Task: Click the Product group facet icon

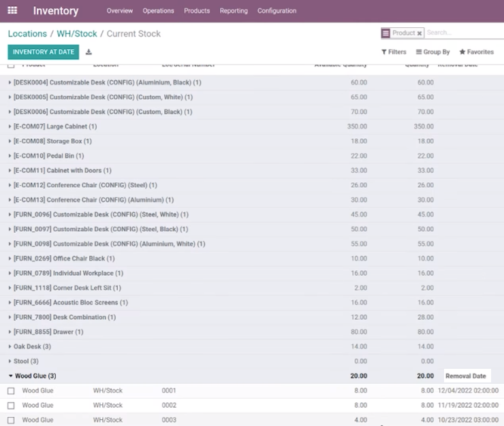Action: coord(385,33)
